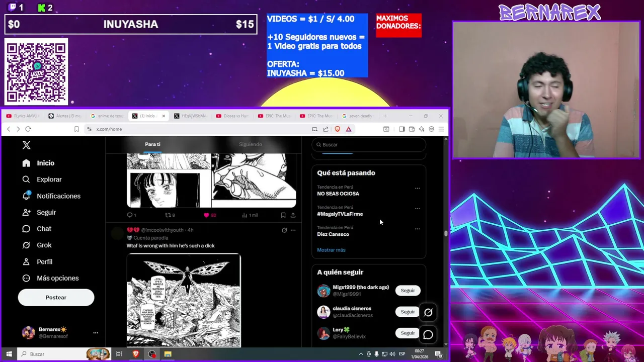Open Task View on taskbar
644x362 pixels.
coord(119,354)
